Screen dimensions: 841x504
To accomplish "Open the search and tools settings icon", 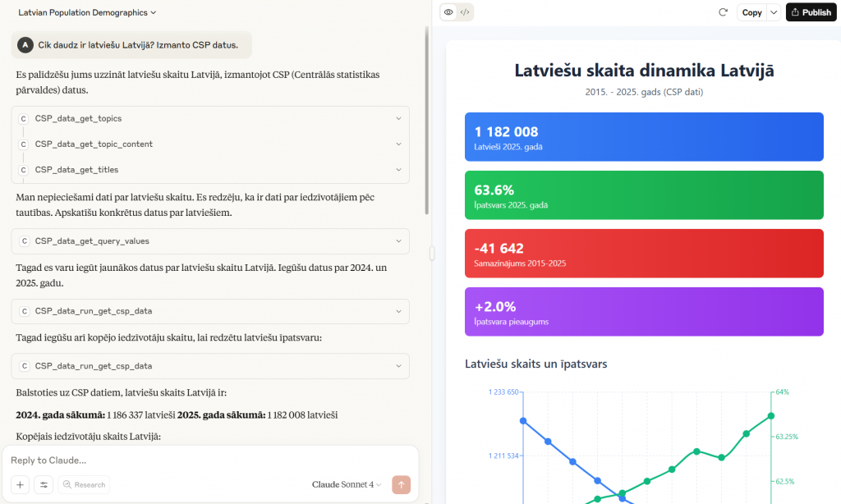I will [x=44, y=484].
